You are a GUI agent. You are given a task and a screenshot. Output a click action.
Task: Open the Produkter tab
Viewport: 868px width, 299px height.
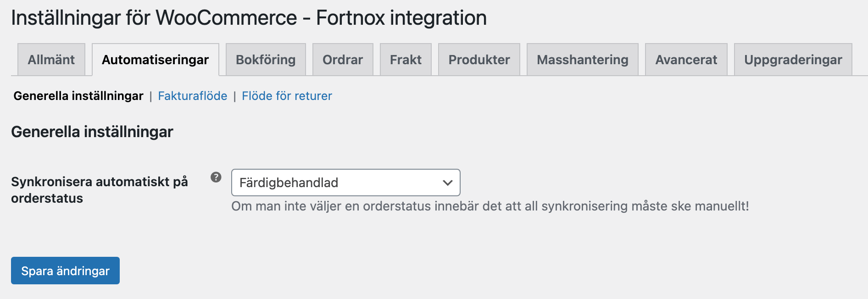tap(479, 59)
